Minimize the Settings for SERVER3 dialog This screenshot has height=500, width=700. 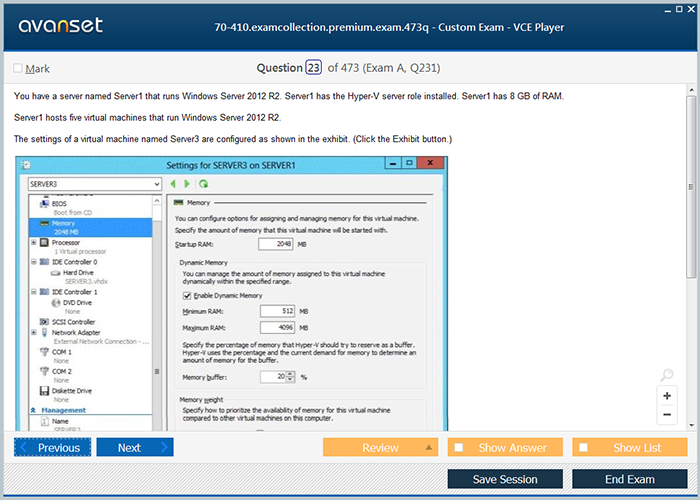[x=393, y=163]
